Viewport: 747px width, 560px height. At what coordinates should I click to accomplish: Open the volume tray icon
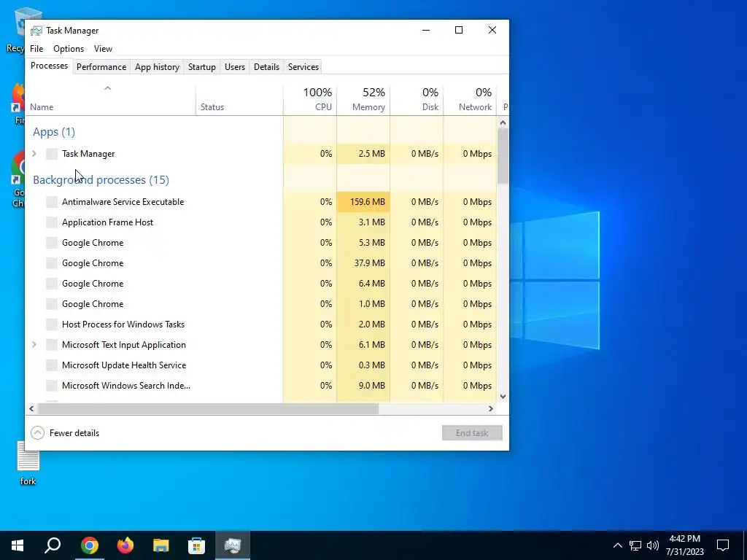coord(653,545)
